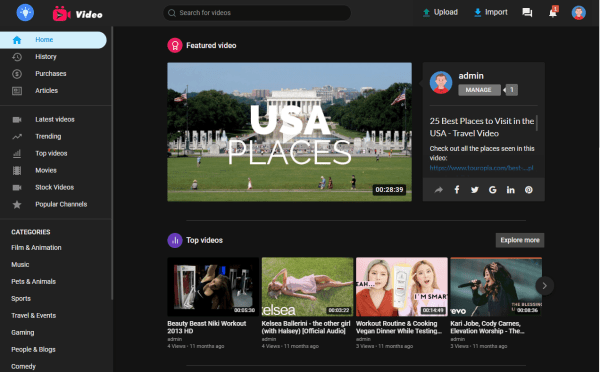
Task: Click the History clock icon
Action: [17, 57]
